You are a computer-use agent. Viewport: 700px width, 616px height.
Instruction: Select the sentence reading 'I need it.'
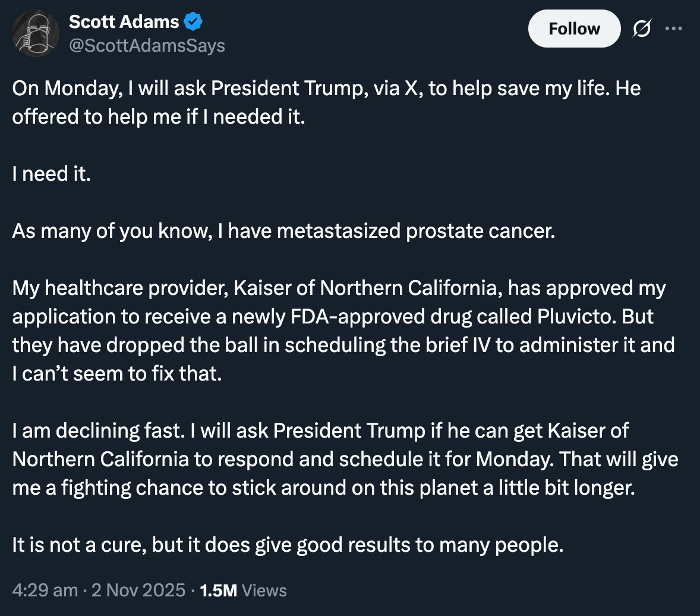click(x=52, y=174)
